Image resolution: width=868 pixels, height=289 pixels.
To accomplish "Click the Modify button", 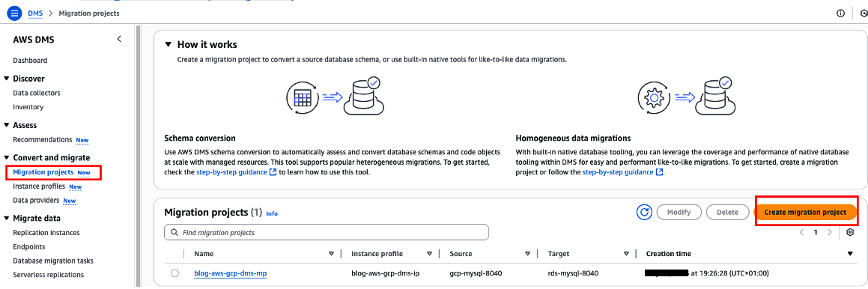I will (x=679, y=212).
